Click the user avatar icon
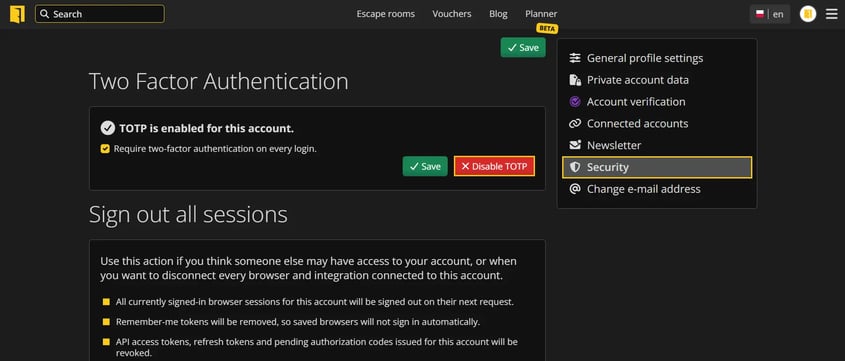Viewport: 845px width, 361px height. click(x=808, y=14)
